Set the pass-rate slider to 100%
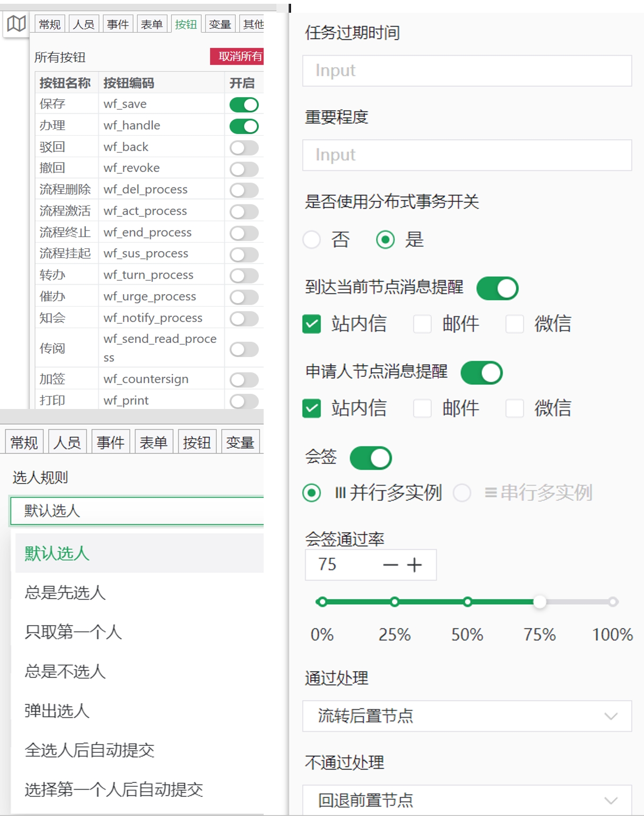 [x=613, y=602]
